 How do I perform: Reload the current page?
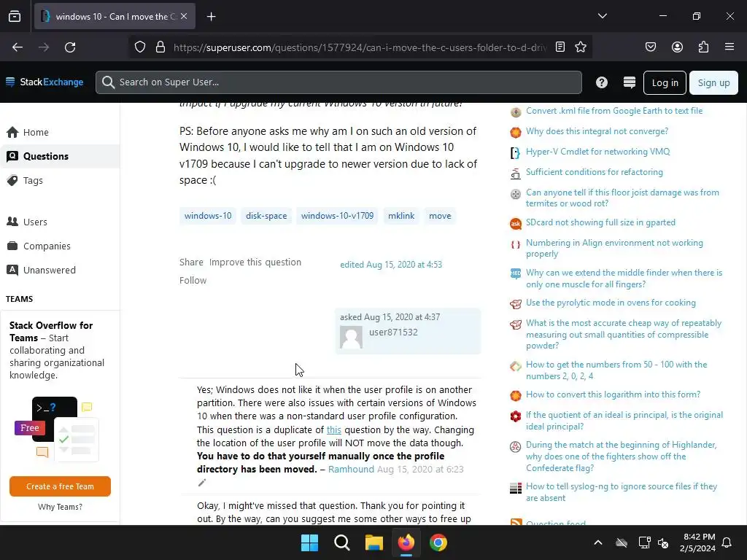pyautogui.click(x=70, y=47)
